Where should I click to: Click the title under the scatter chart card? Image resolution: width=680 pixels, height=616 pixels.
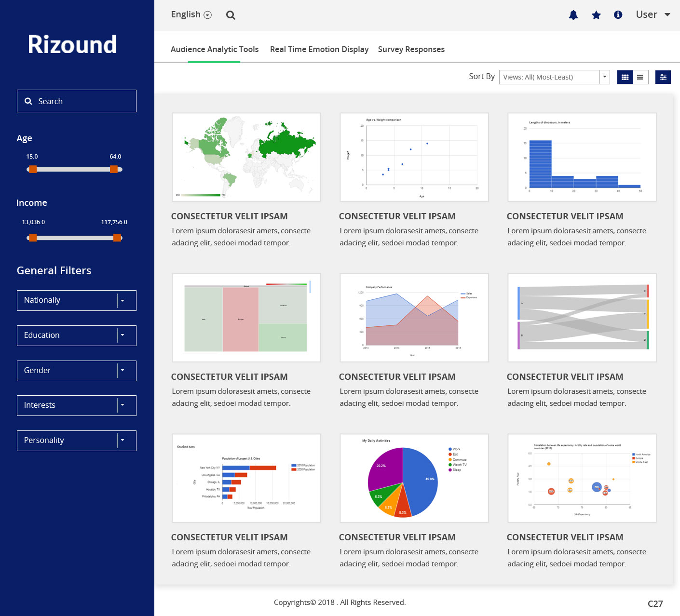coord(397,216)
